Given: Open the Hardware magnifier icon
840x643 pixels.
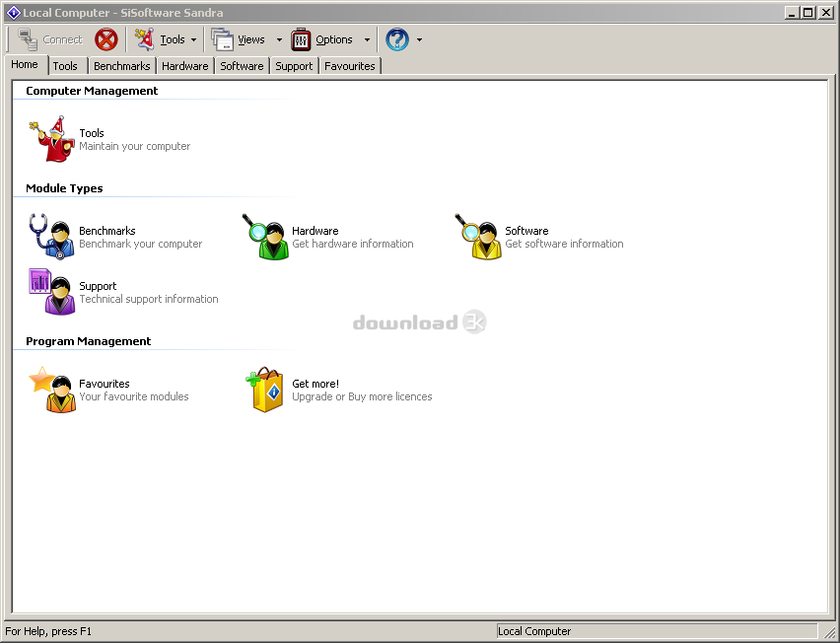Looking at the screenshot, I should [x=266, y=237].
